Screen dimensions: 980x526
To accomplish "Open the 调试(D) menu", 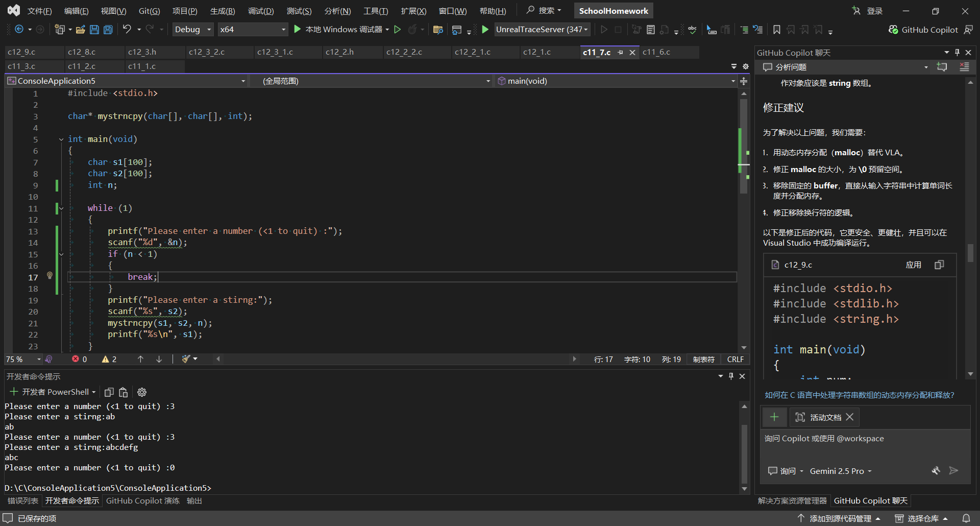I will 260,11.
